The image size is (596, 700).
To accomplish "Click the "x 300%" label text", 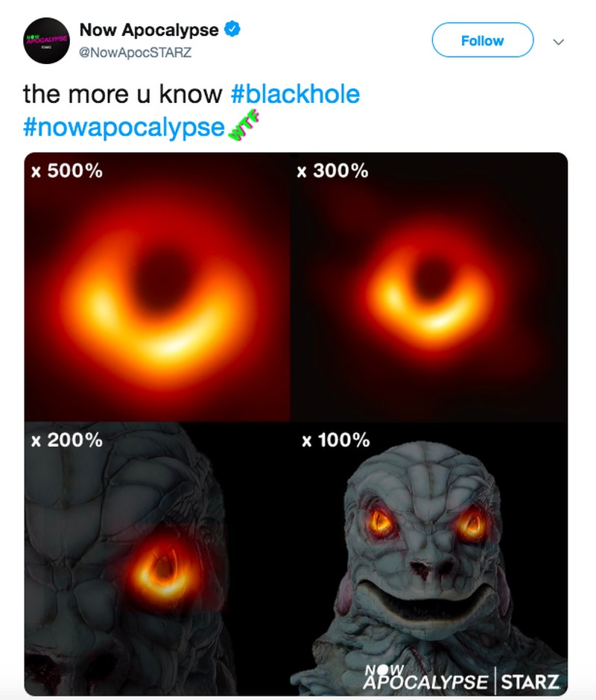I will (x=332, y=171).
